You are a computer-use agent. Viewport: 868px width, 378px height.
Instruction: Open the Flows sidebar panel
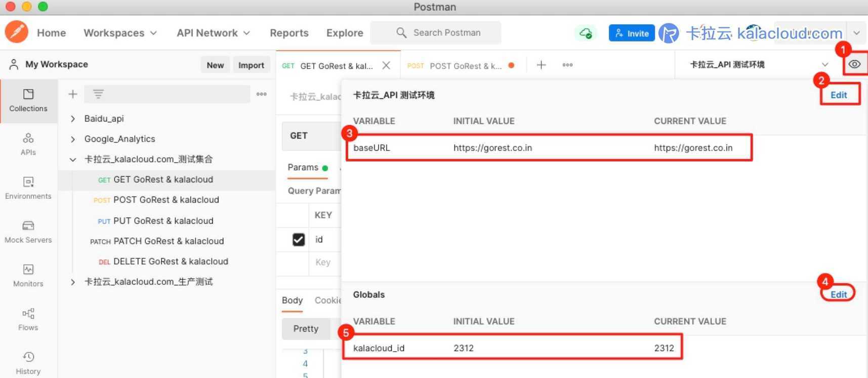point(28,319)
